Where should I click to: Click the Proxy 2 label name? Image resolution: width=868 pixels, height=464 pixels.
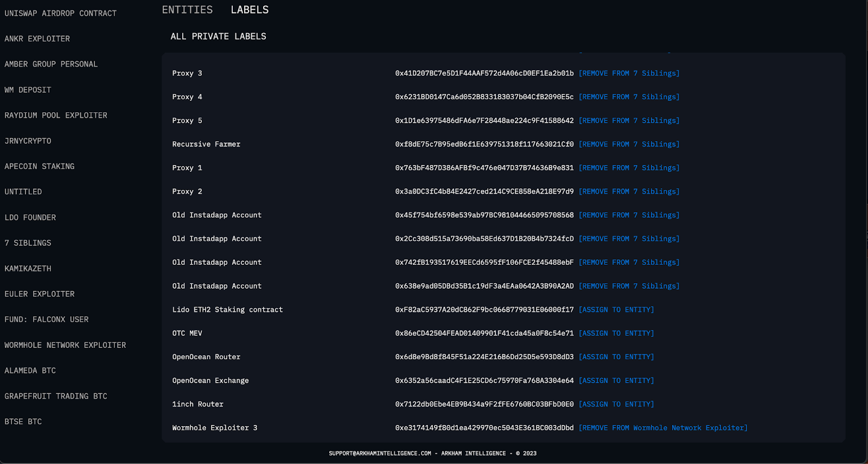tap(187, 191)
